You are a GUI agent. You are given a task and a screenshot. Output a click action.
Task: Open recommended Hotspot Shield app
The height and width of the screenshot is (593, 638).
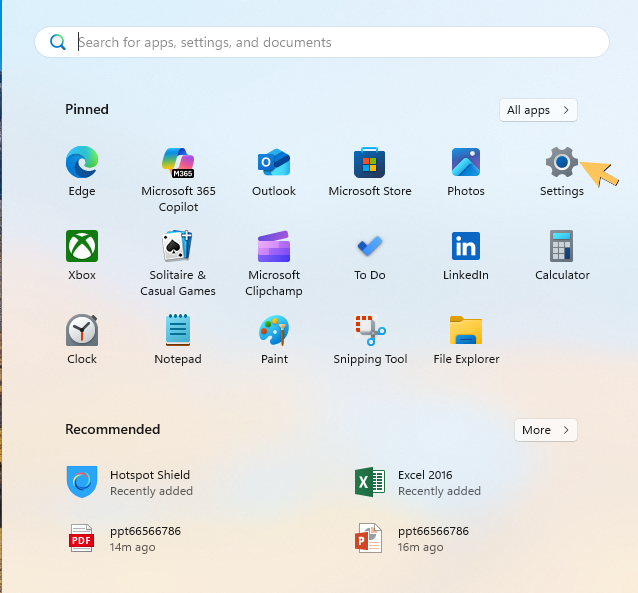130,482
